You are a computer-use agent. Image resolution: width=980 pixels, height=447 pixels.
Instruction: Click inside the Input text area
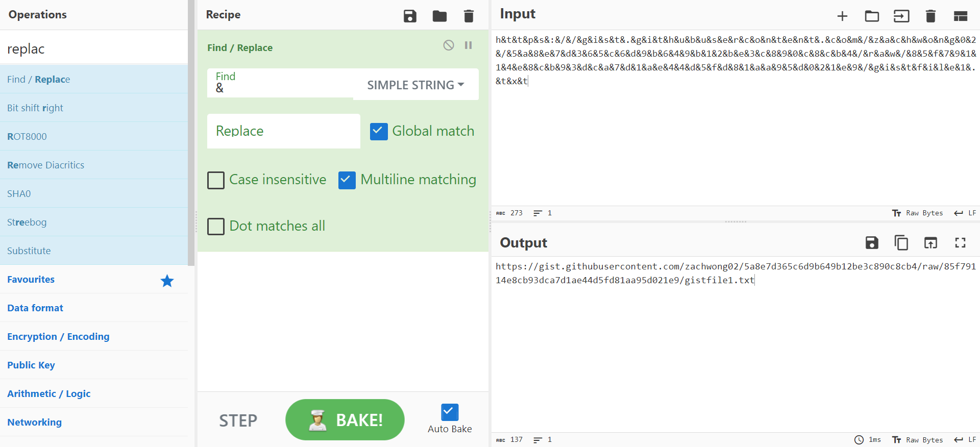click(736, 117)
